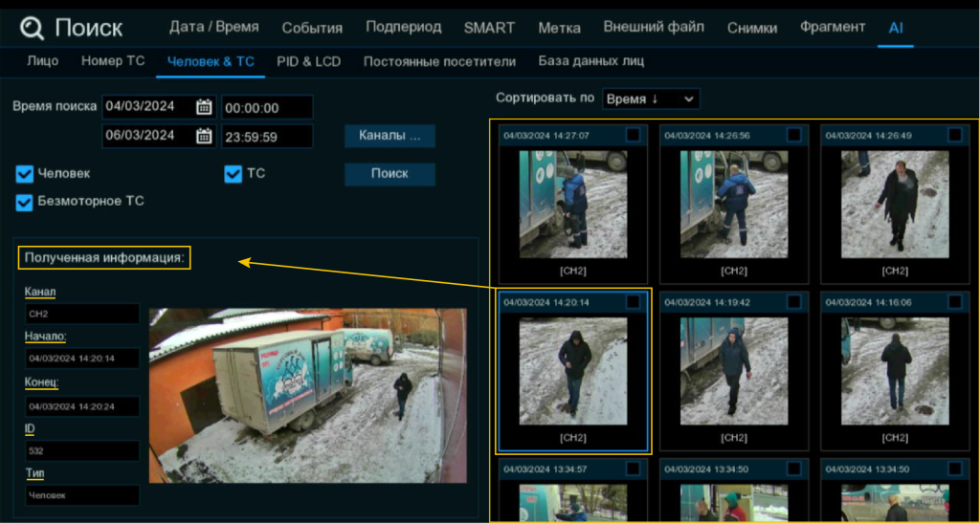The width and height of the screenshot is (980, 523).
Task: Select the AI tab
Action: [x=896, y=28]
